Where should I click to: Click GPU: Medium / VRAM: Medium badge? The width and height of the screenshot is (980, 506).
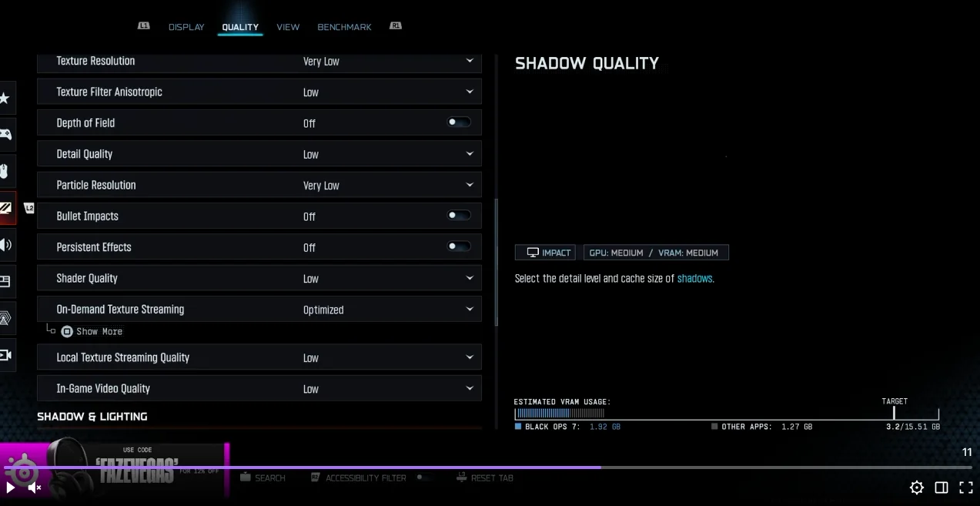click(656, 253)
